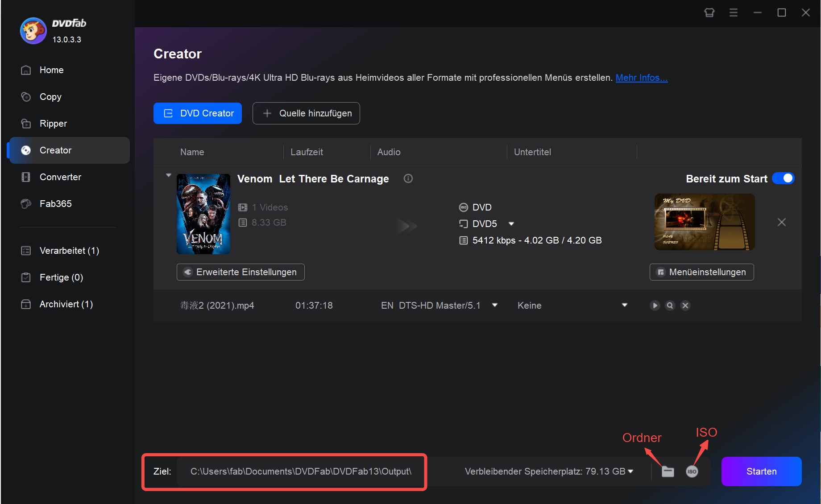Show info icon next to Venom title

[408, 178]
